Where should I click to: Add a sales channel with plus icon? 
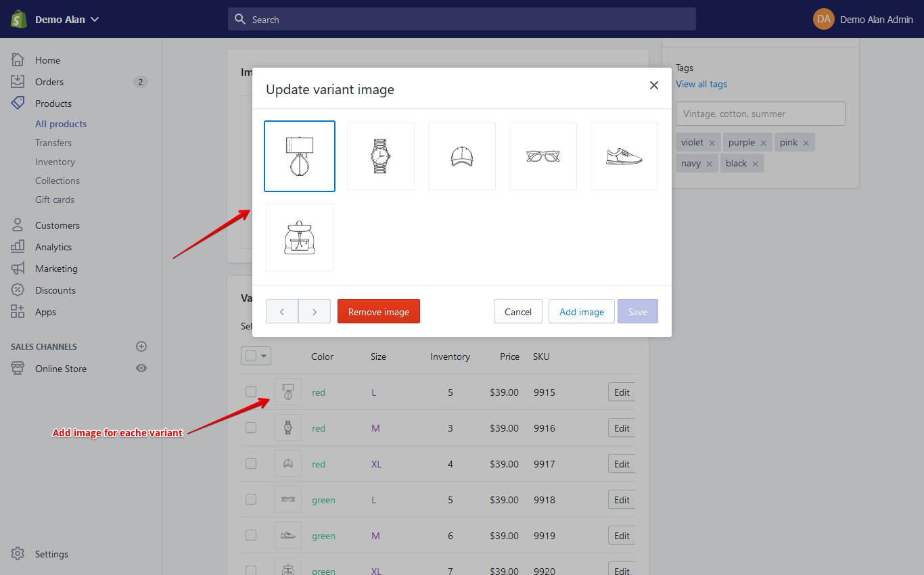(141, 346)
